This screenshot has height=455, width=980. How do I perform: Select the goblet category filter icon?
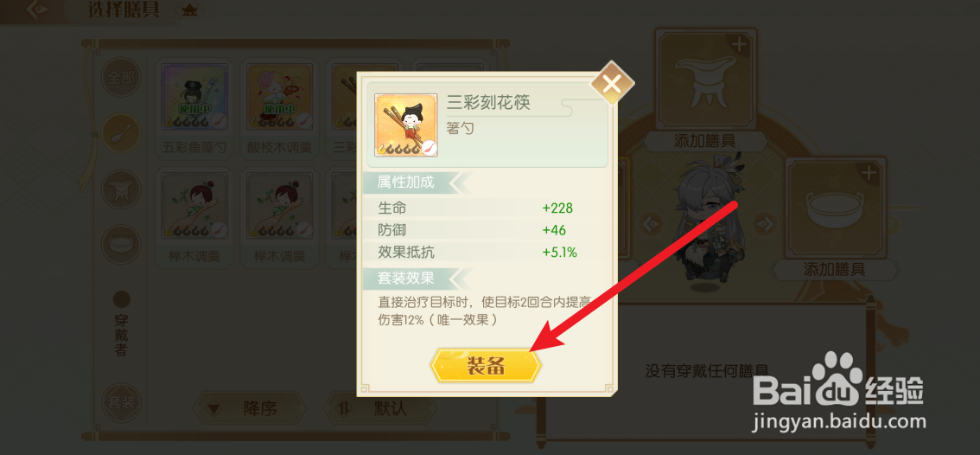click(121, 189)
